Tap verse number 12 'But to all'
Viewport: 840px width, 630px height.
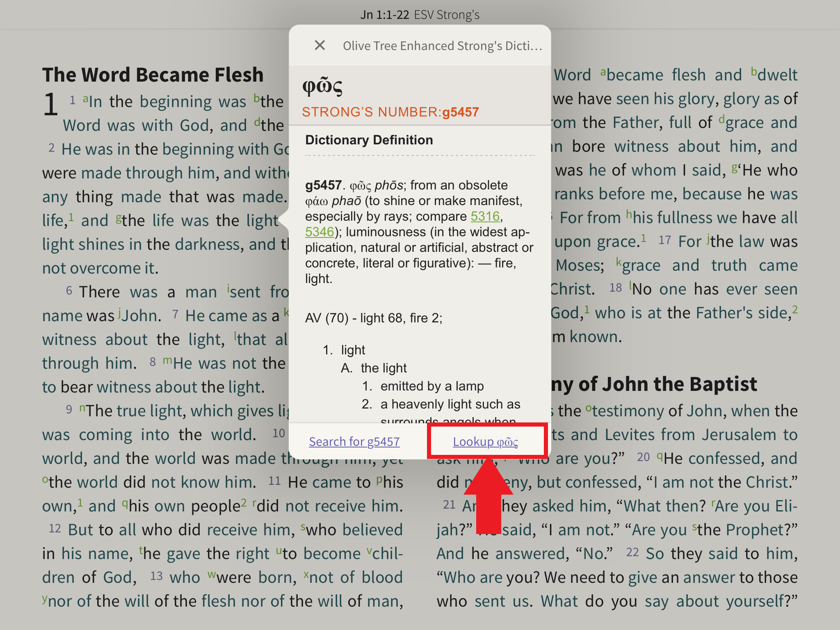tap(55, 528)
